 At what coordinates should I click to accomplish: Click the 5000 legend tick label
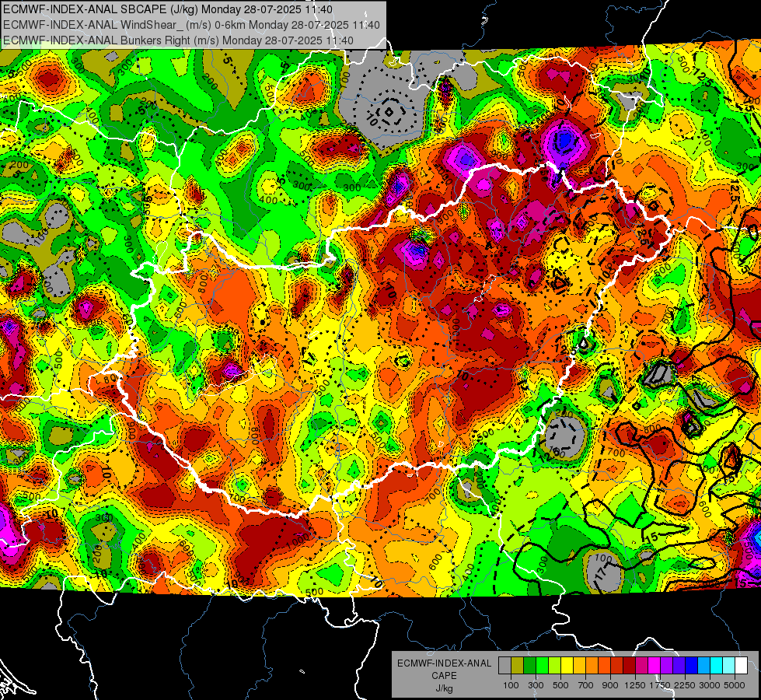click(x=735, y=685)
